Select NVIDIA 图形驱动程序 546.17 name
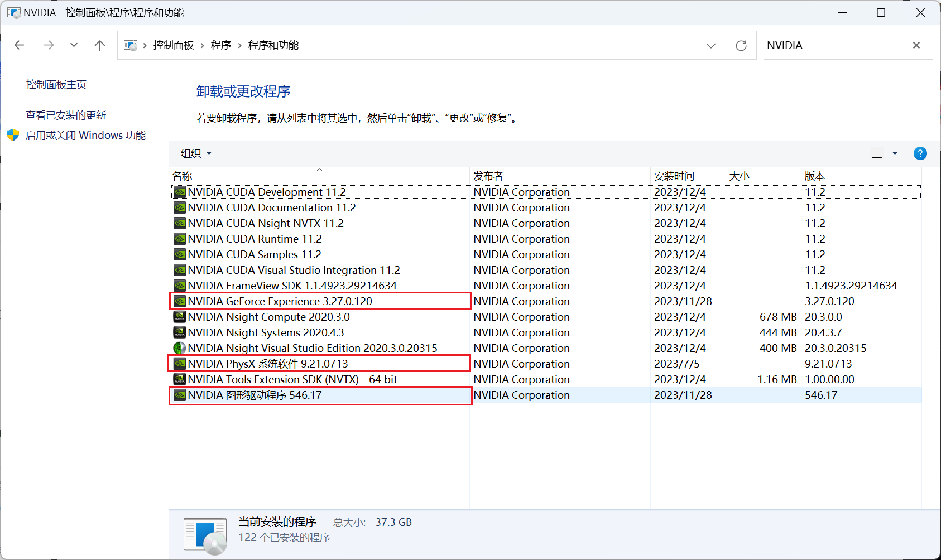The width and height of the screenshot is (941, 560). coord(255,395)
